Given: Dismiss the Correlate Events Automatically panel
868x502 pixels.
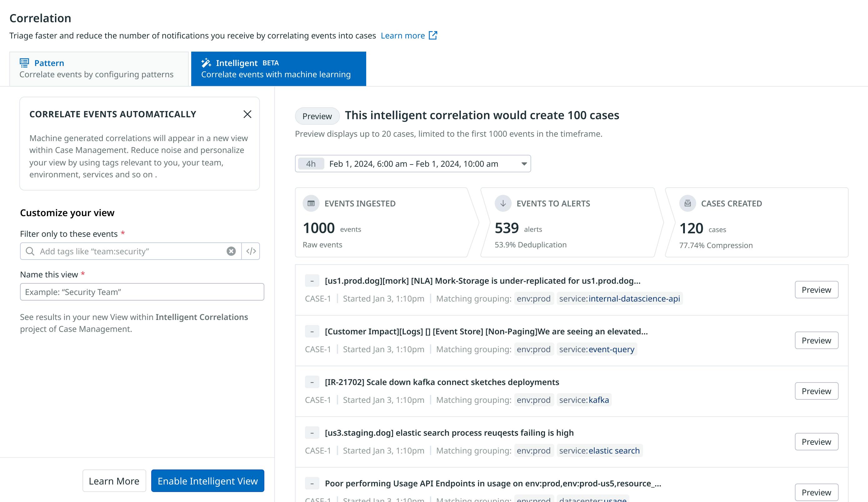Looking at the screenshot, I should click(248, 114).
